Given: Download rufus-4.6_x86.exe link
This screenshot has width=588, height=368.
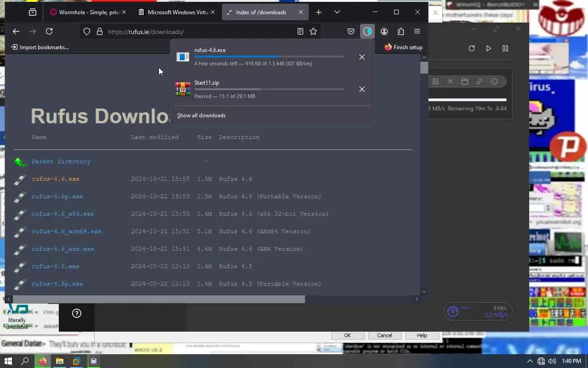Looking at the screenshot, I should tap(63, 214).
